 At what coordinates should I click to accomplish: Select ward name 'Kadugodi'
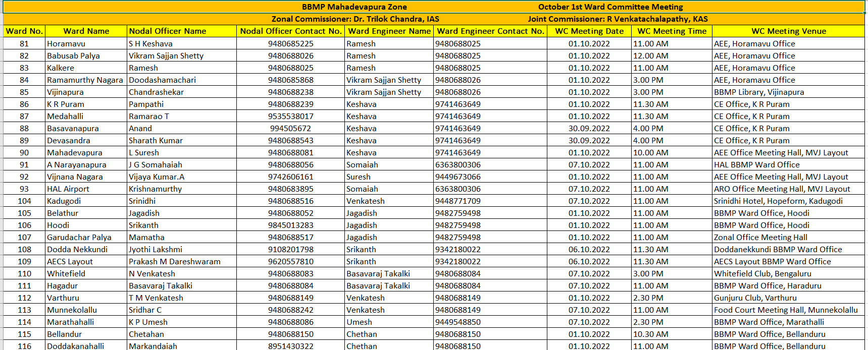pos(86,201)
